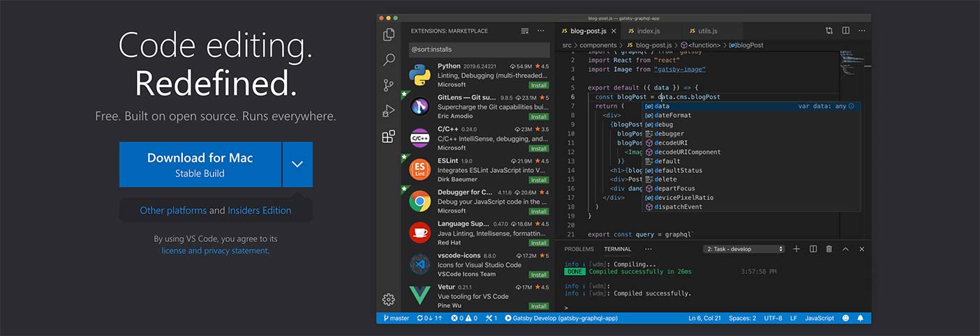Viewport: 980px width, 336px height.
Task: Close the terminal panel
Action: [x=861, y=249]
